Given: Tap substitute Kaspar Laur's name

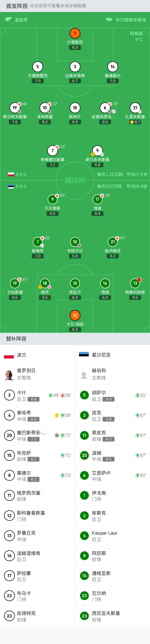Looking at the screenshot, I should coord(104,533).
